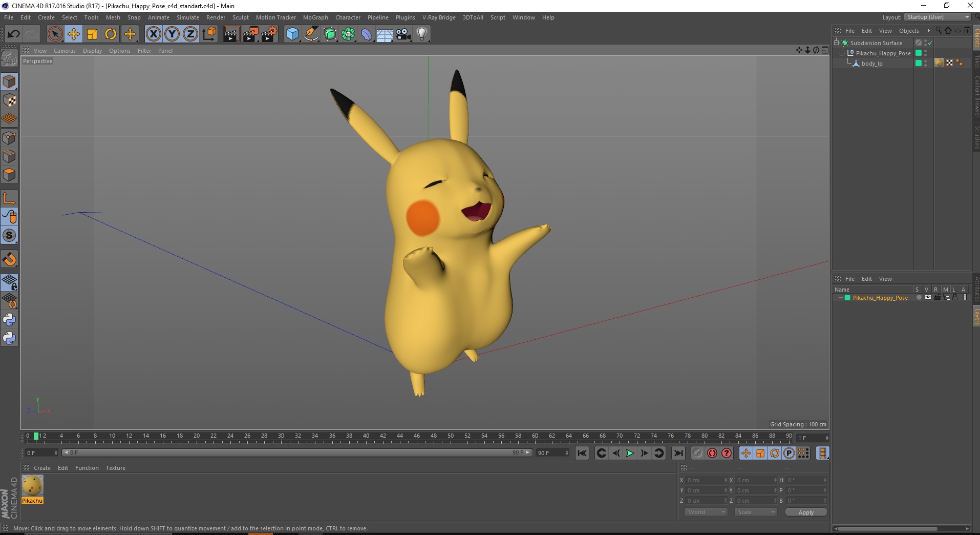
Task: Toggle Pikachu_Happy_Pose layer lock icon
Action: [x=955, y=297]
